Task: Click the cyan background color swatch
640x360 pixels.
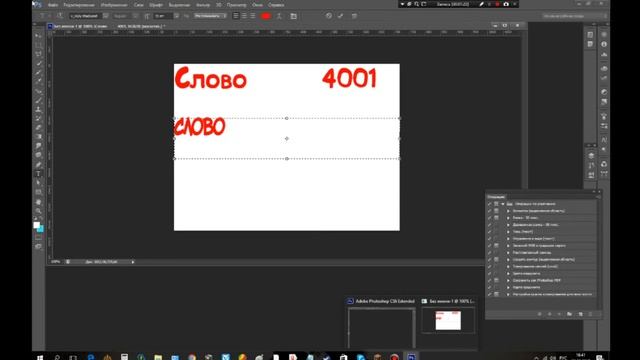Action: 40,229
